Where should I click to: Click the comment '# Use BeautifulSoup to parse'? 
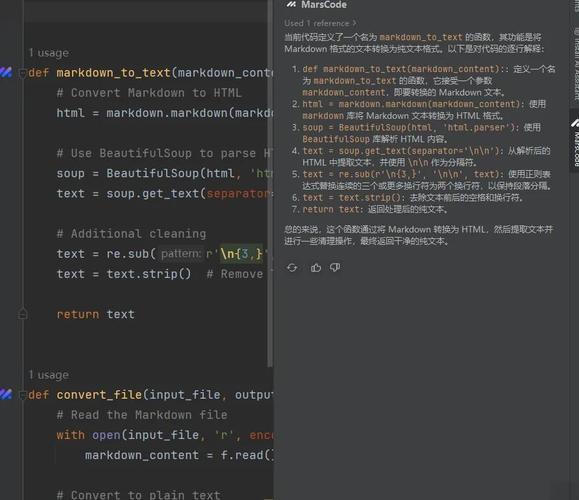pos(165,153)
